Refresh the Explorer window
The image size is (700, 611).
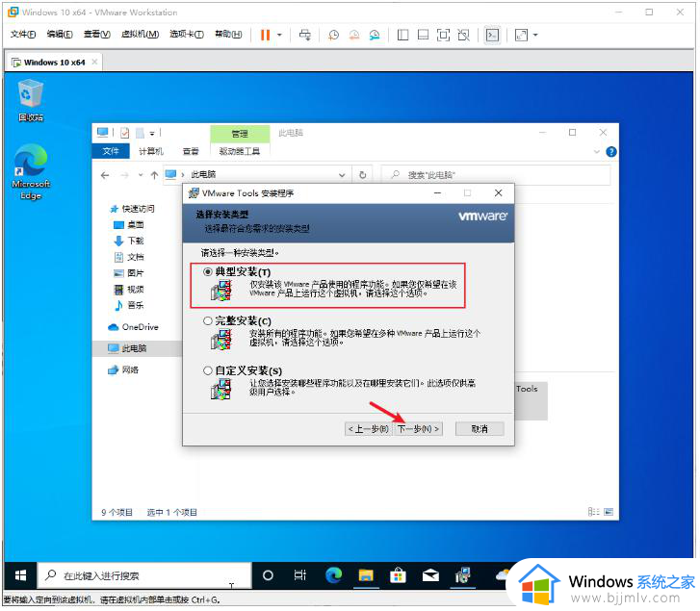362,175
